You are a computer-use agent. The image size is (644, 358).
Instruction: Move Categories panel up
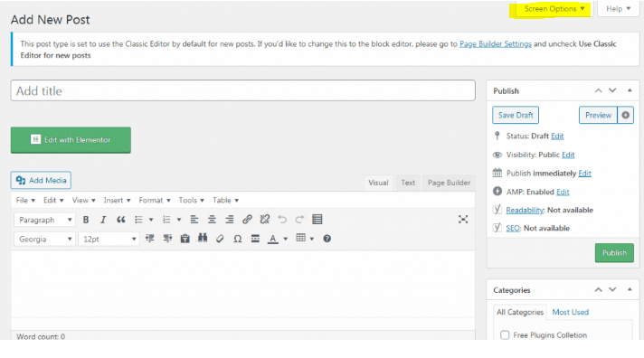599,289
